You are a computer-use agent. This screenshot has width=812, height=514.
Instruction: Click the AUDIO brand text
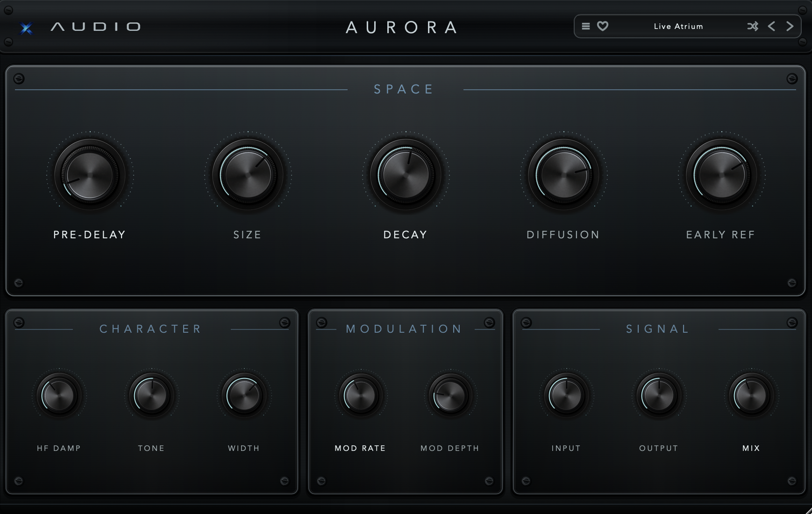point(96,27)
